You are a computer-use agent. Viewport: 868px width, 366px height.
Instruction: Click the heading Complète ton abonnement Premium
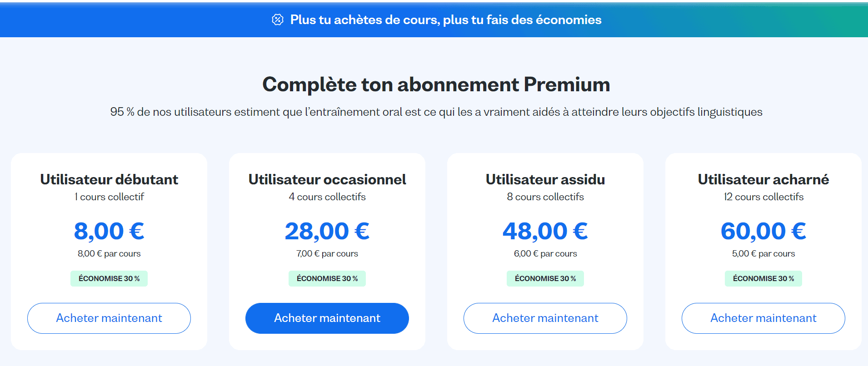(x=435, y=84)
